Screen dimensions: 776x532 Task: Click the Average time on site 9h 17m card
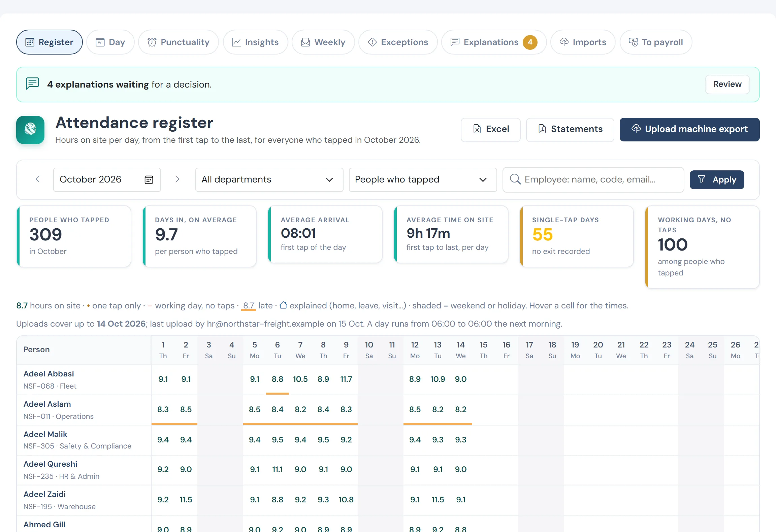point(451,234)
